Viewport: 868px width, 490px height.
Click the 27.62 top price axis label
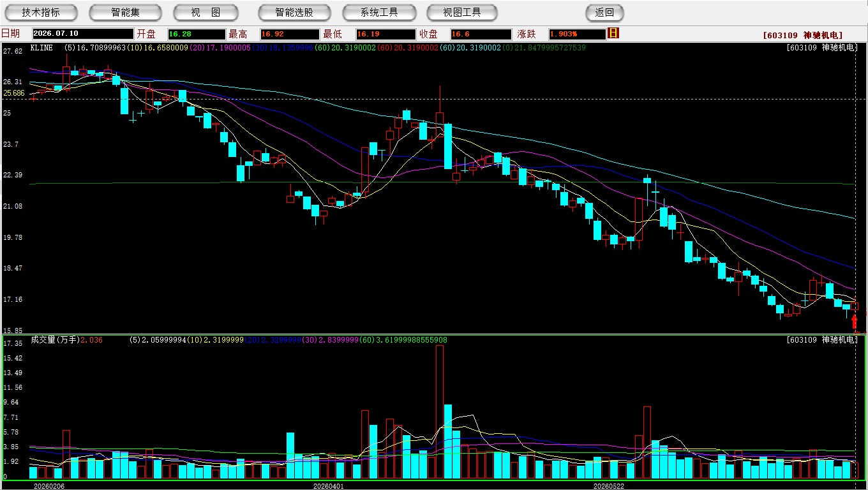(x=13, y=51)
